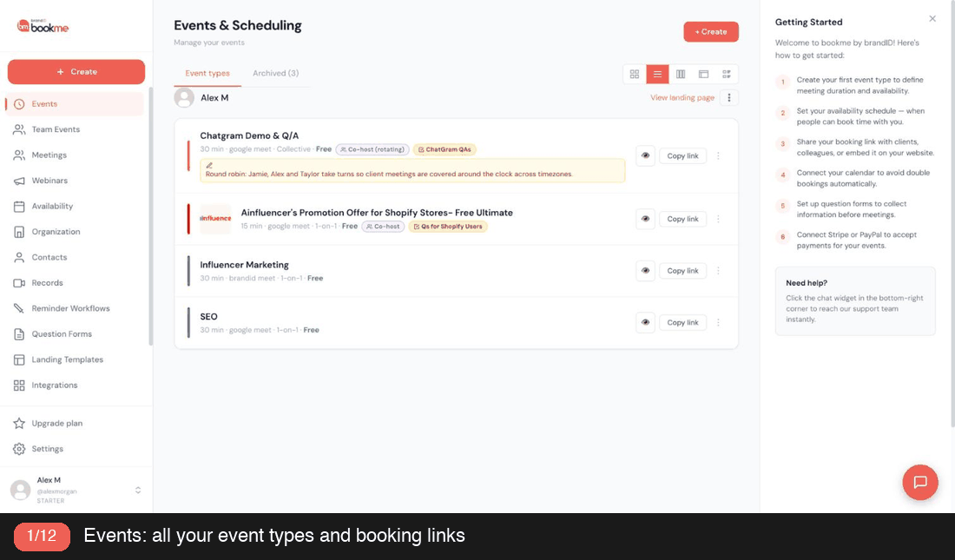This screenshot has width=955, height=560.
Task: Switch to Event types tab
Action: (x=207, y=73)
